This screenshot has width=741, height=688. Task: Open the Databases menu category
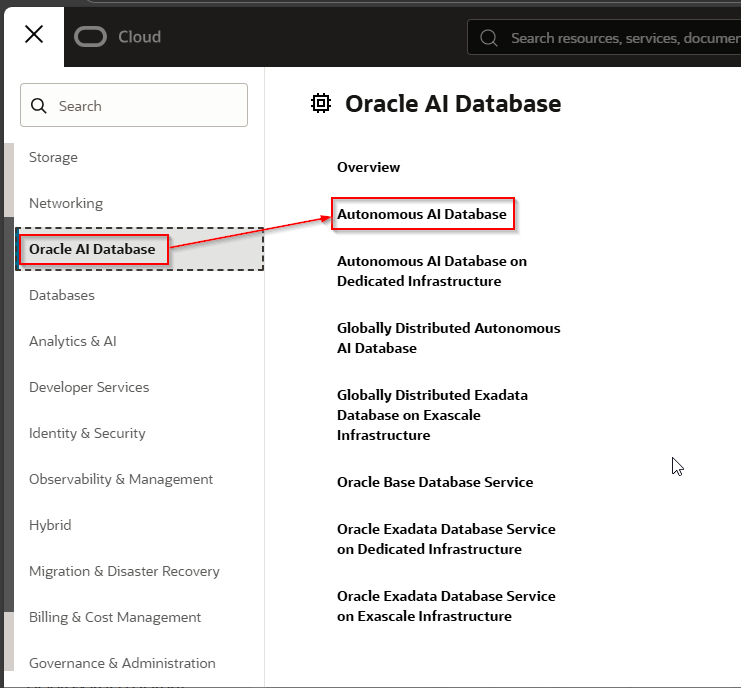point(62,295)
